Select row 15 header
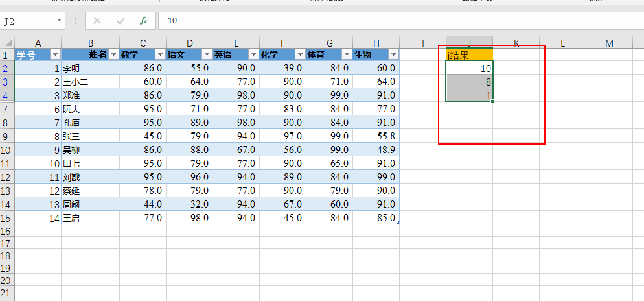The width and height of the screenshot is (644, 301). (x=7, y=218)
